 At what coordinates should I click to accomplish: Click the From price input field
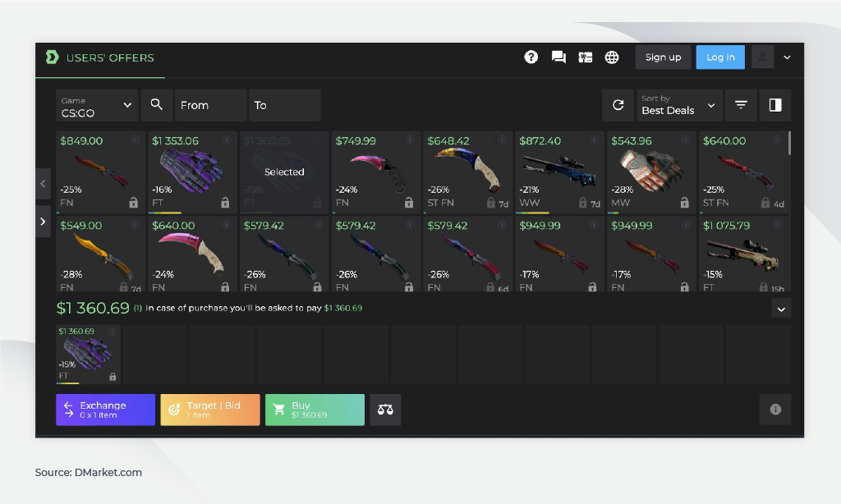[x=211, y=105]
